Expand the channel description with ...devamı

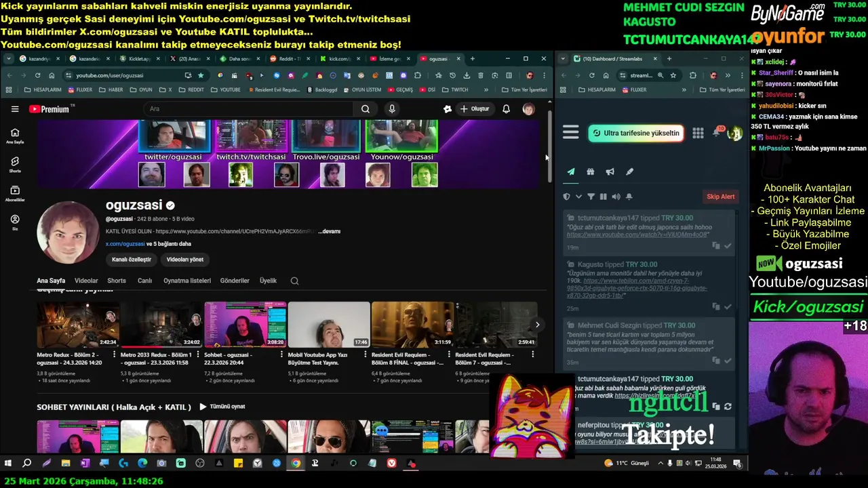pyautogui.click(x=329, y=231)
